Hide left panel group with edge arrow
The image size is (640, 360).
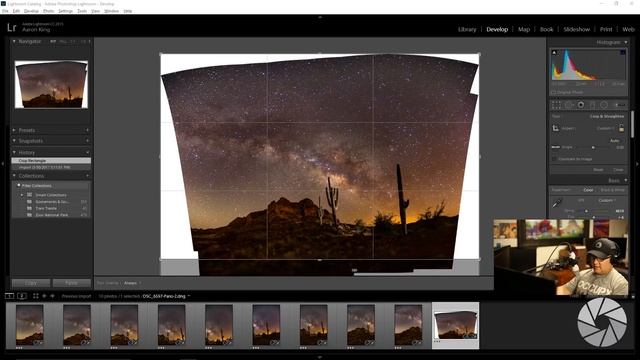(3, 163)
